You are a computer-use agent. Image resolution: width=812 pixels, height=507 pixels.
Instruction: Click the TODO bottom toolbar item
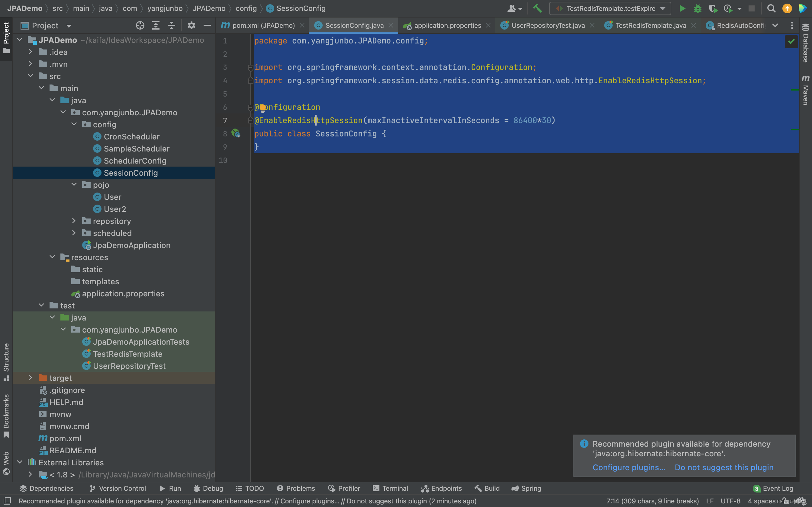pos(254,488)
